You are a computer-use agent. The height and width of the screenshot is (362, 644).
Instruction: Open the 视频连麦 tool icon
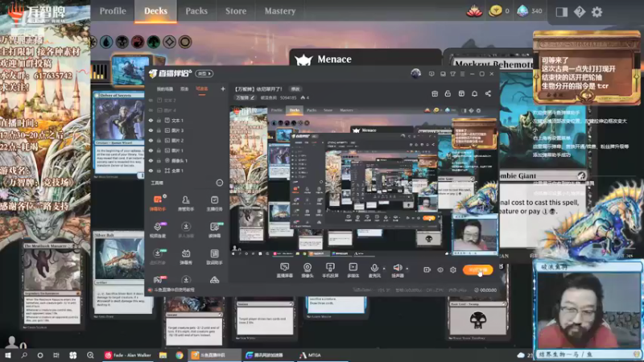coord(157,229)
